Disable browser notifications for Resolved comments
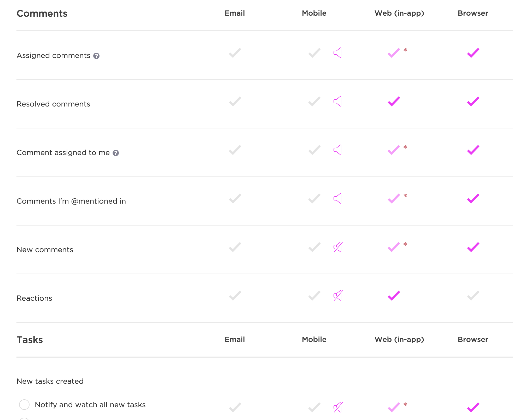The image size is (531, 420). [473, 102]
